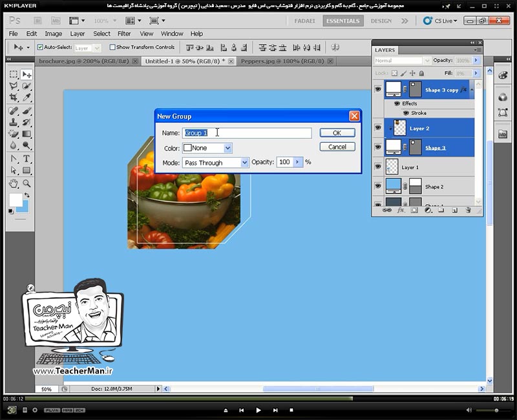The image size is (517, 420).
Task: Open the Opacity slider arrow in New Group
Action: (297, 162)
